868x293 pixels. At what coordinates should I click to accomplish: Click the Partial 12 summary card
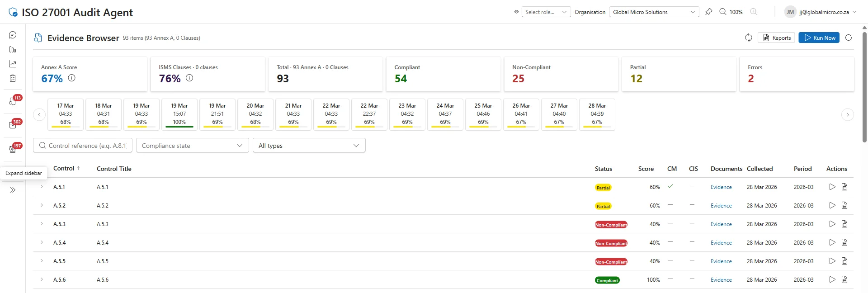(679, 74)
